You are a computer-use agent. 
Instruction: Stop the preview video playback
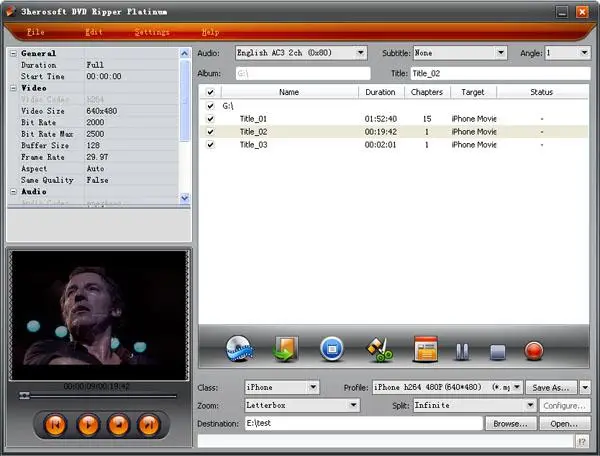pyautogui.click(x=118, y=425)
